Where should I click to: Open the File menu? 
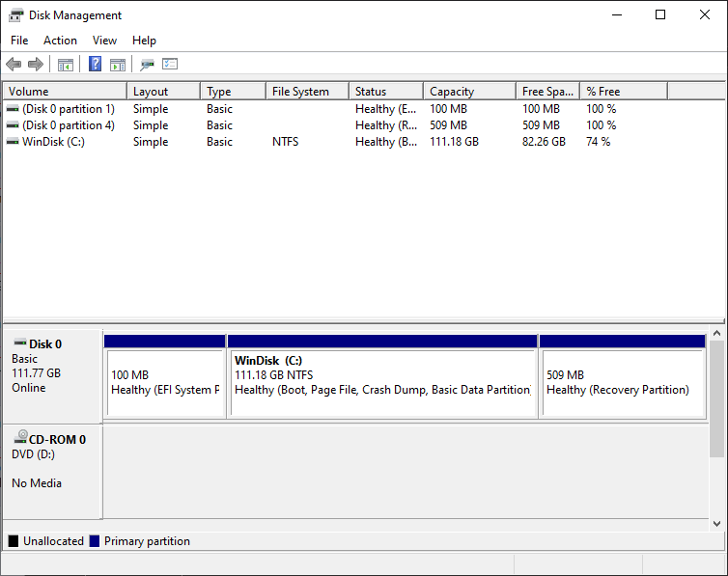[19, 41]
